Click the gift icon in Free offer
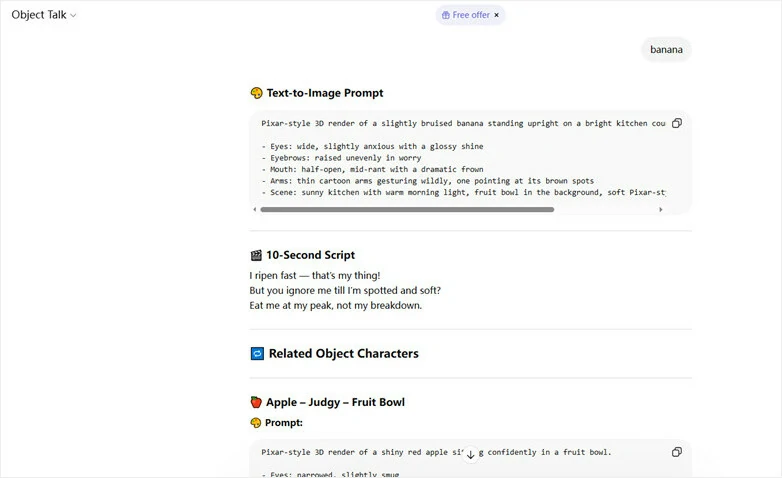This screenshot has height=478, width=782. [446, 15]
